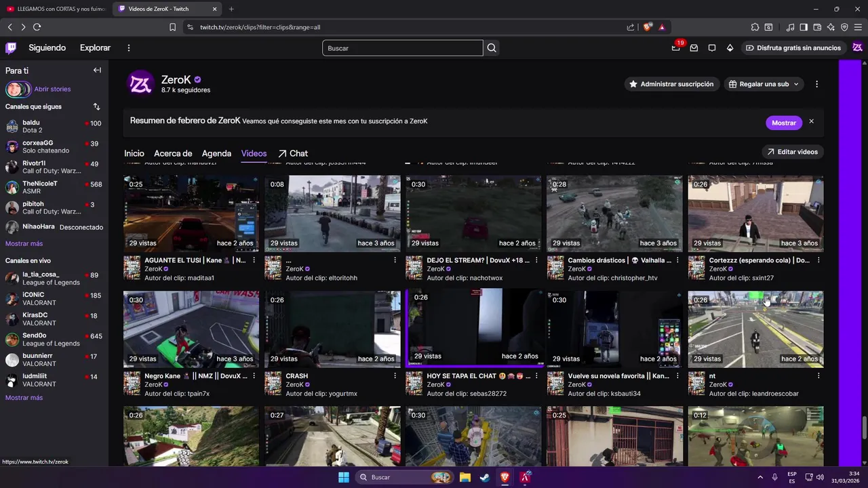Open the whispers chat bubble icon
The image size is (868, 488).
pyautogui.click(x=712, y=48)
